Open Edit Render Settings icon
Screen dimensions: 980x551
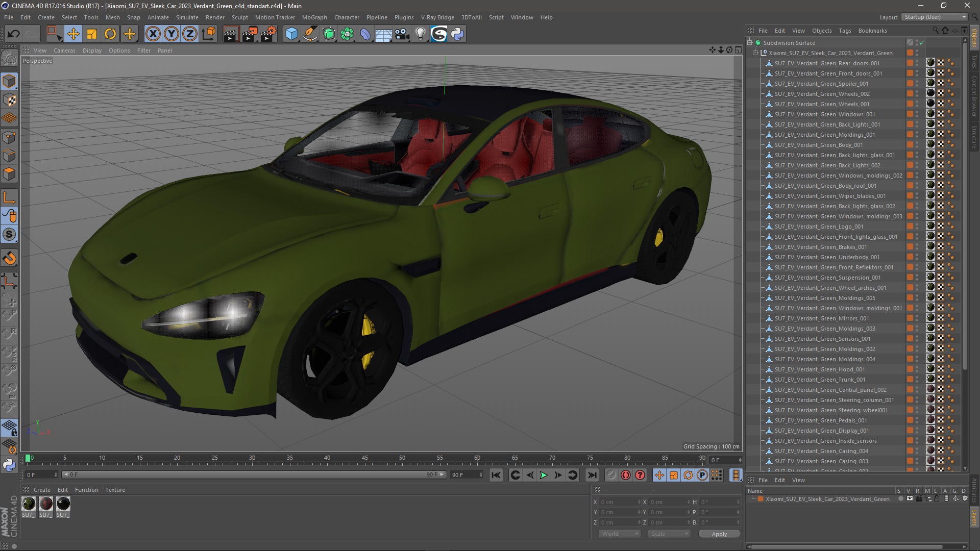[x=268, y=34]
